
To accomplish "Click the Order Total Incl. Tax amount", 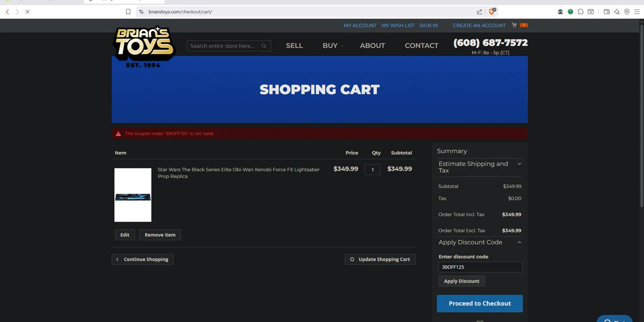I will click(512, 214).
